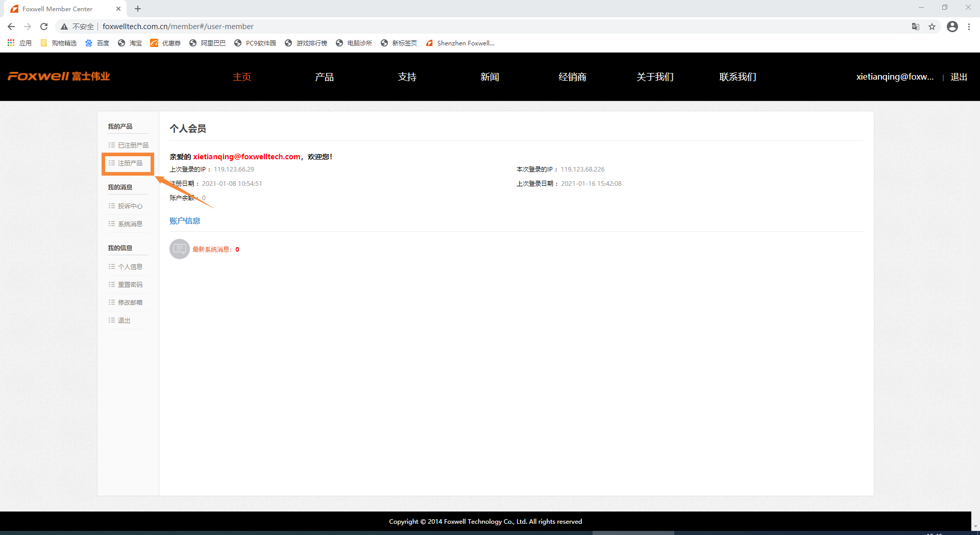Click the 账户信息 link

[185, 221]
